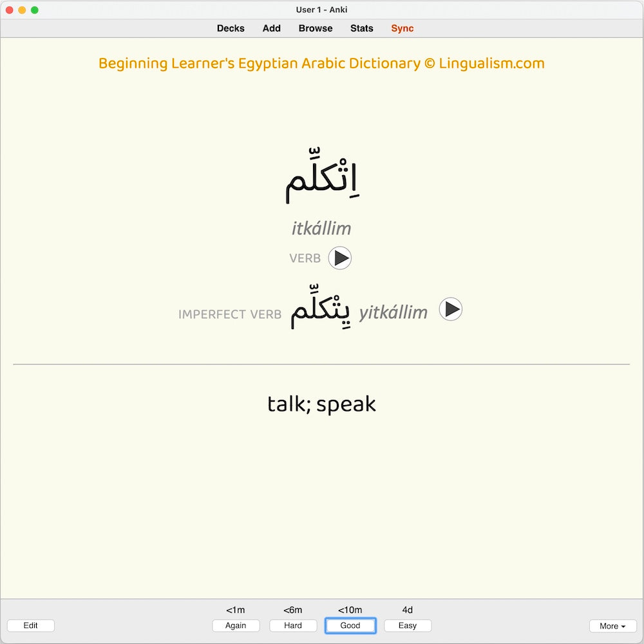Click the Edit button
The height and width of the screenshot is (644, 644).
[x=30, y=625]
